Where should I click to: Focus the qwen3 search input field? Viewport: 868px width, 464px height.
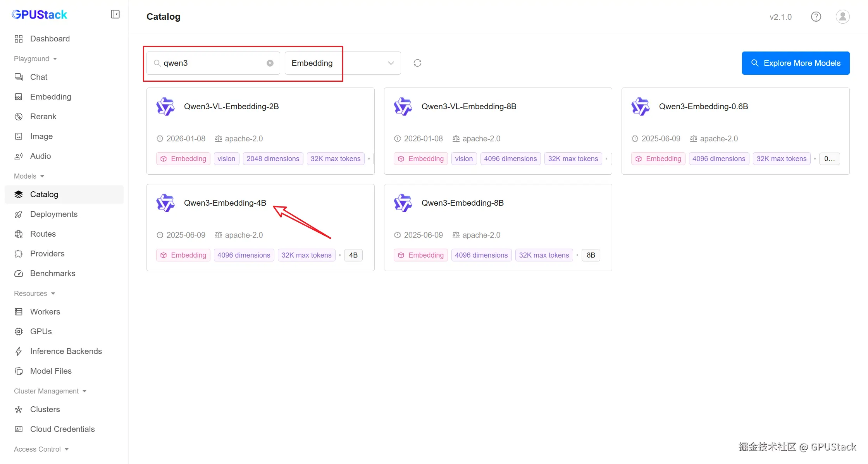pyautogui.click(x=212, y=63)
